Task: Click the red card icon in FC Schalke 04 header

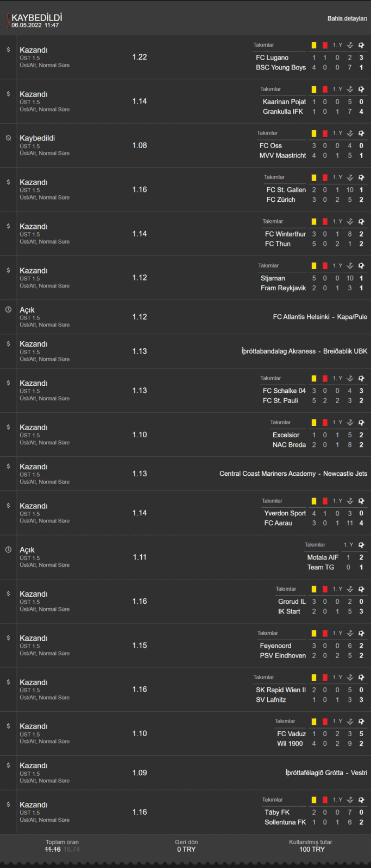Action: point(325,378)
